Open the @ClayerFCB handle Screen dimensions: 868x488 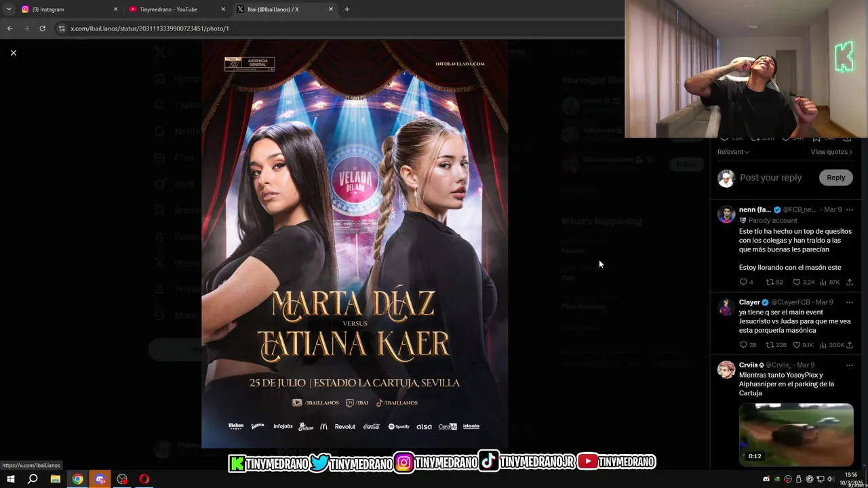pos(791,302)
